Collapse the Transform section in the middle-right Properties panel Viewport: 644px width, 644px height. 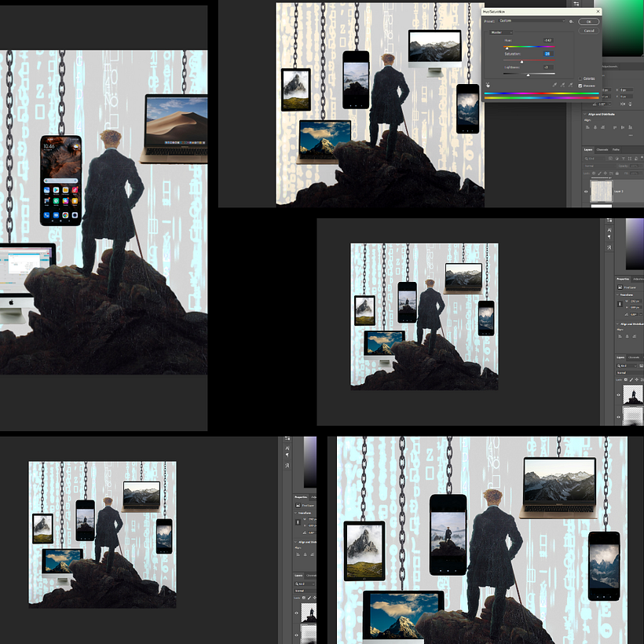pyautogui.click(x=617, y=295)
